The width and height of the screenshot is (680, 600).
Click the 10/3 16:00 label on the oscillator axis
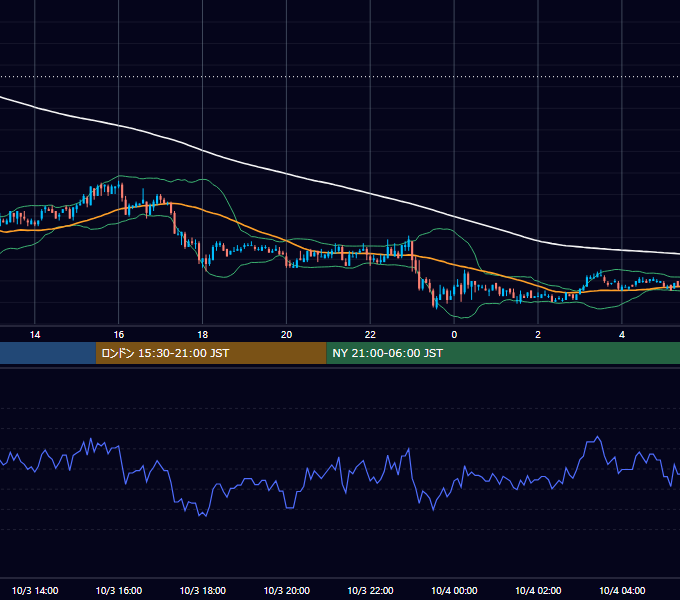tap(118, 590)
